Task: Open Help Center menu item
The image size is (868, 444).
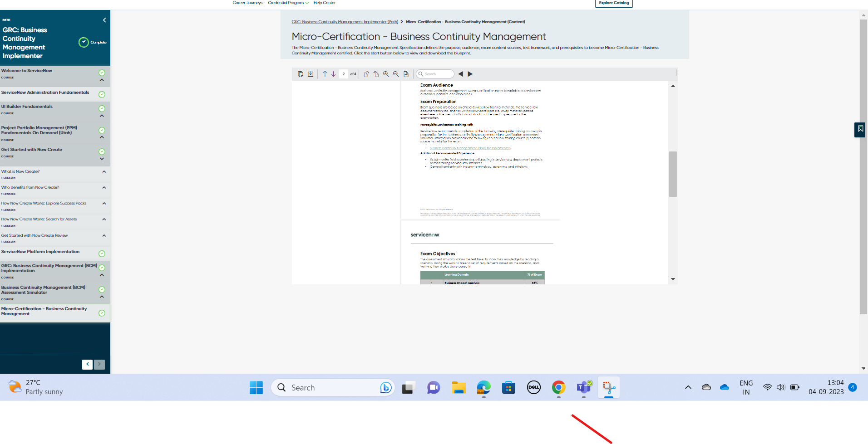Action: (325, 3)
